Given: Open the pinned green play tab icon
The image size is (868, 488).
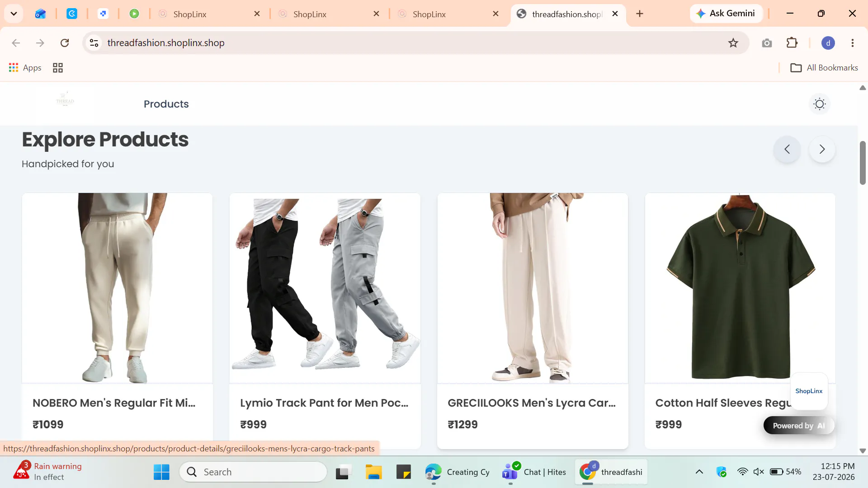Looking at the screenshot, I should 134,14.
